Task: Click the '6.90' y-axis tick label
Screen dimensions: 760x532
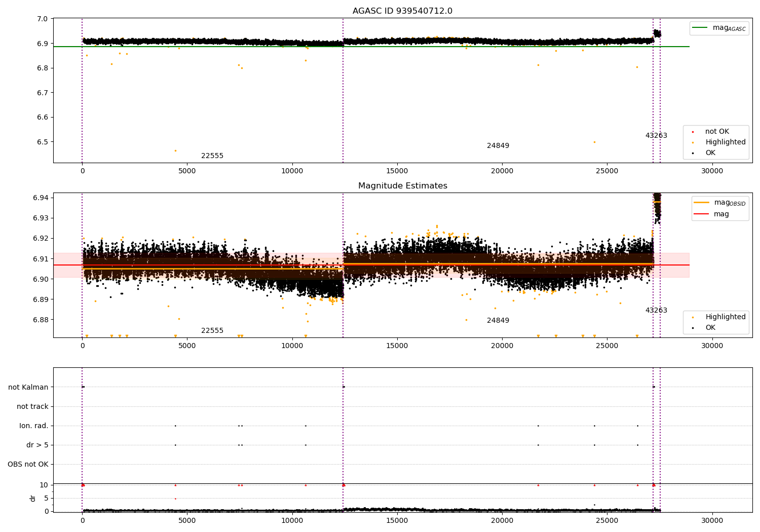Action: (41, 279)
